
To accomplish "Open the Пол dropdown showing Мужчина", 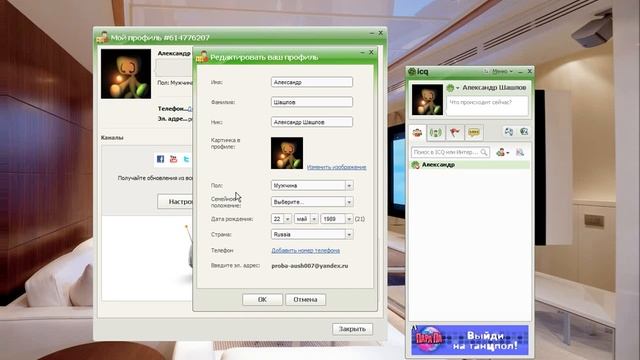I will coord(312,185).
